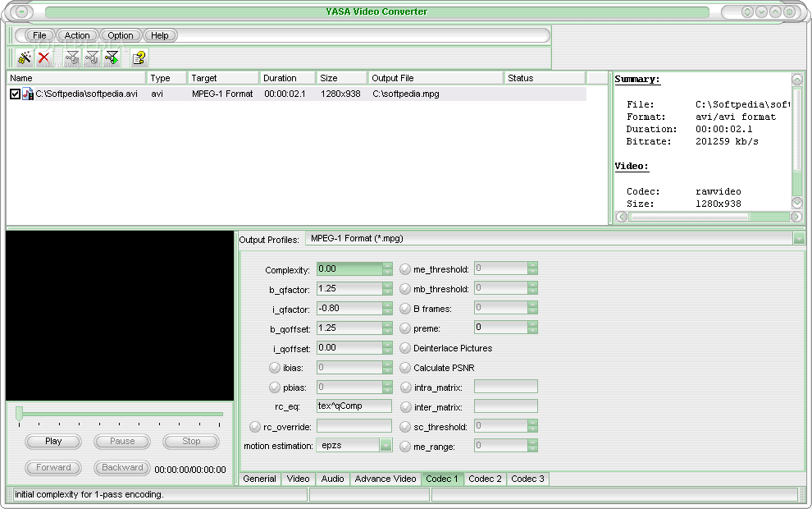Click the Complexity value field
The image size is (812, 509).
pos(349,268)
